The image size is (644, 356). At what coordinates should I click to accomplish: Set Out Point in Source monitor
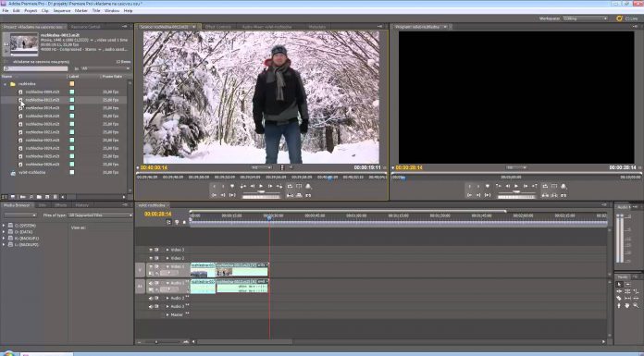[x=223, y=186]
